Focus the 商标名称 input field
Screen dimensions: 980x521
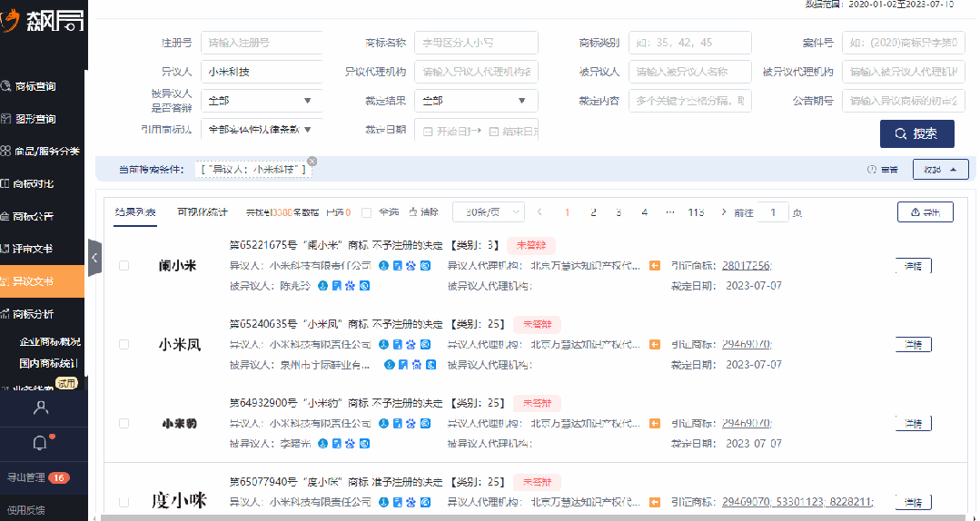click(x=476, y=43)
